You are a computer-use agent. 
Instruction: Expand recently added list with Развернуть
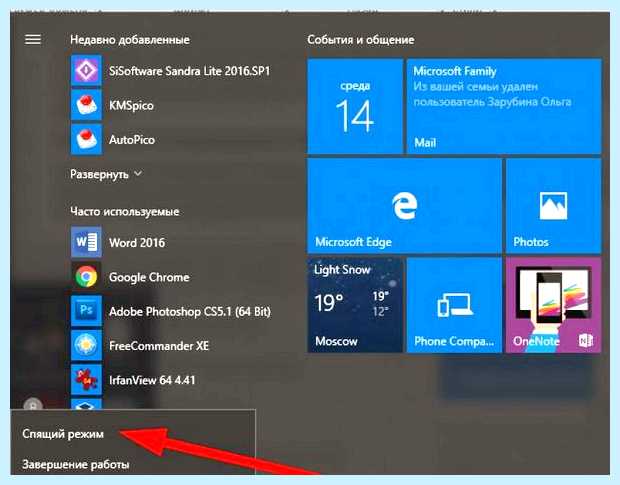pos(99,174)
